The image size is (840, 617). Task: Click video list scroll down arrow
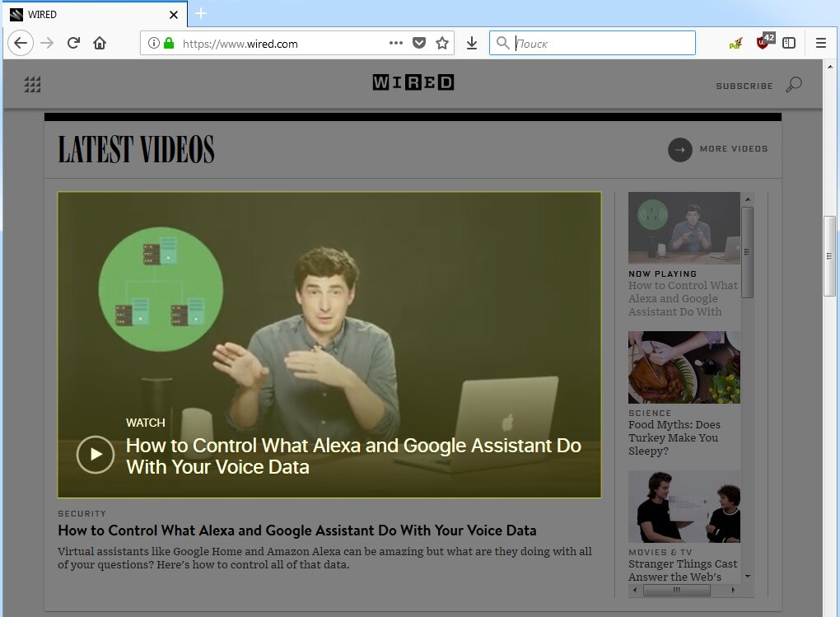point(747,577)
